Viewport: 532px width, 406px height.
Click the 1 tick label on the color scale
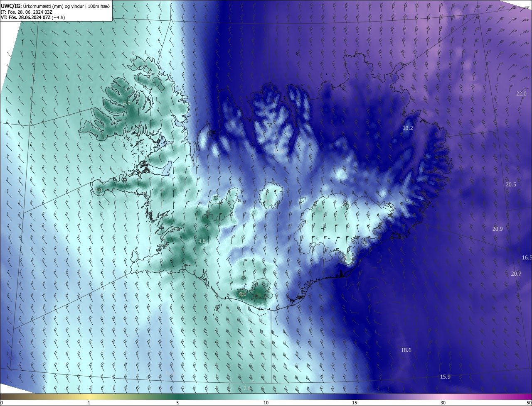[89, 403]
